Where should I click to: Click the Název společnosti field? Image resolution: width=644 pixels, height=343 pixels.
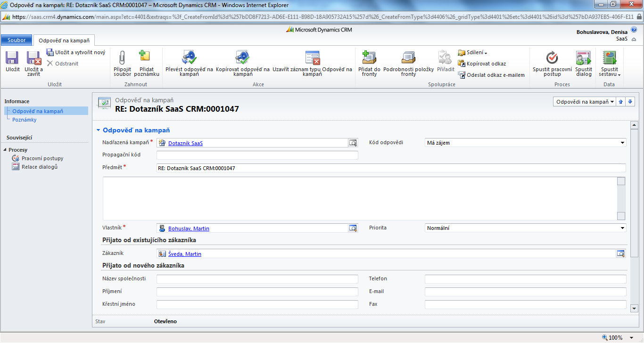[257, 279]
